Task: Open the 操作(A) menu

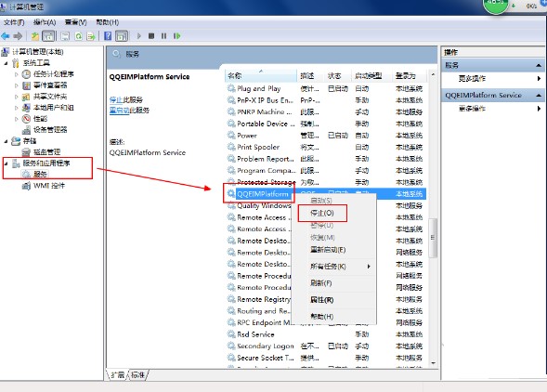Action: pos(45,22)
